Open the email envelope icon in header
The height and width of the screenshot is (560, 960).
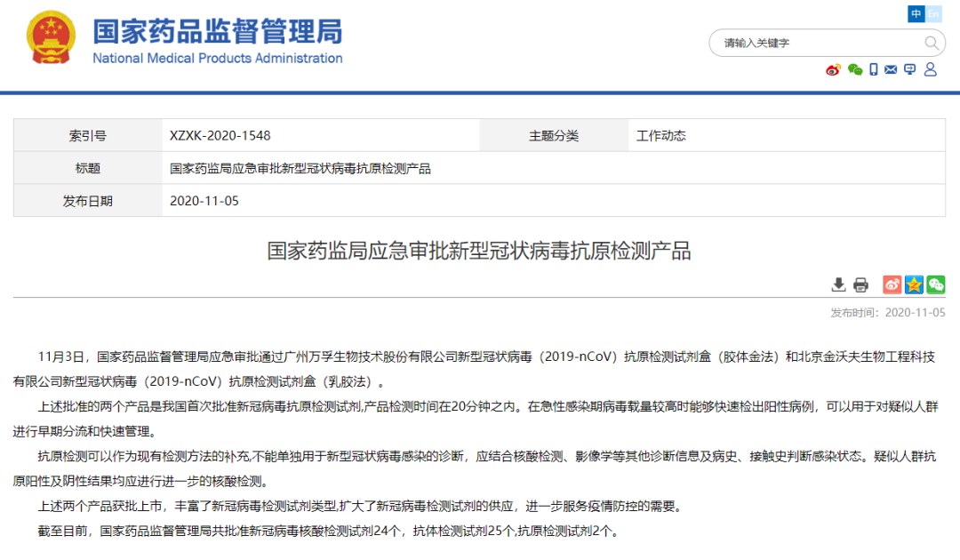(891, 70)
